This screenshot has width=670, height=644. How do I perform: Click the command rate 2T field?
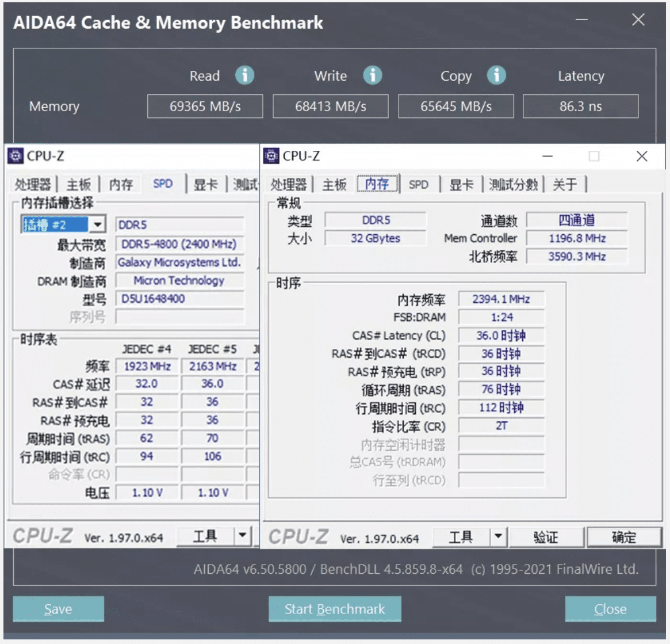coord(501,425)
